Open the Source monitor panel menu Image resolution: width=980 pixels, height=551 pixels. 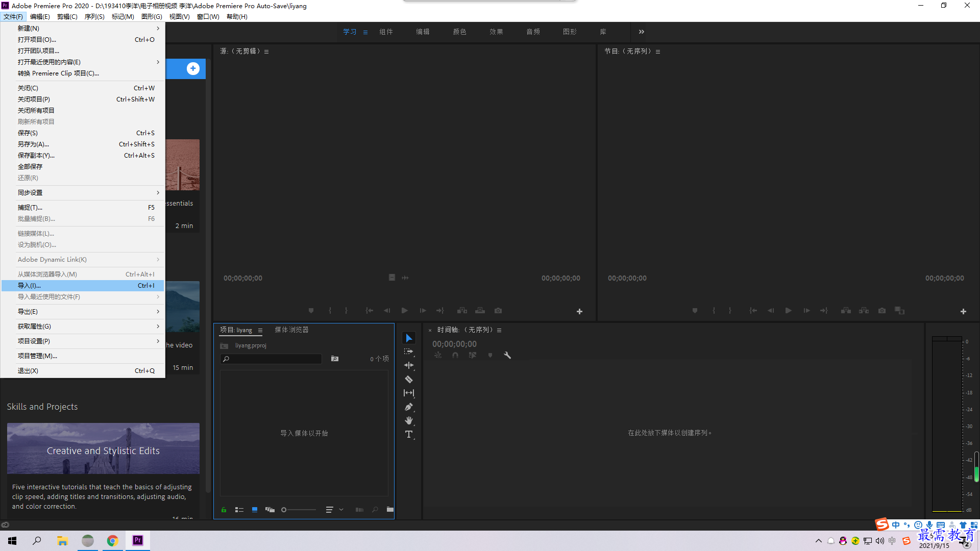[266, 52]
